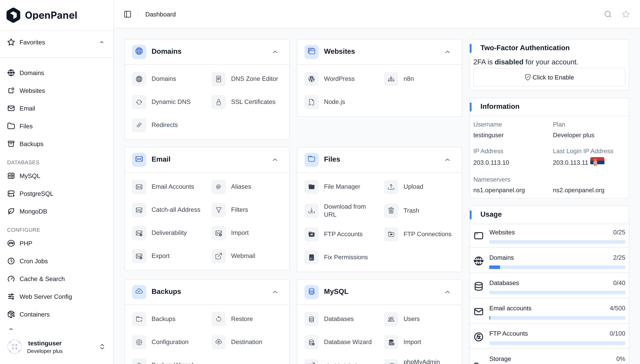Collapse the Websites card
The image size is (640, 364).
pyautogui.click(x=447, y=52)
